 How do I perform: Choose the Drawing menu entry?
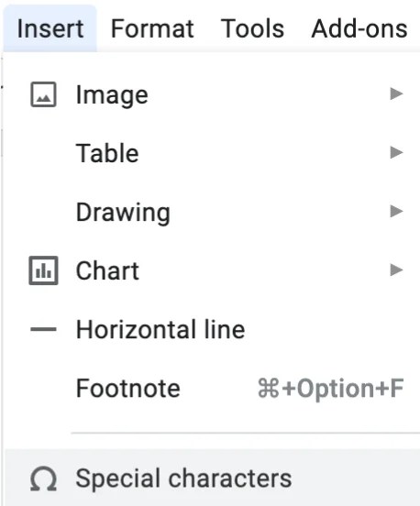coord(212,212)
